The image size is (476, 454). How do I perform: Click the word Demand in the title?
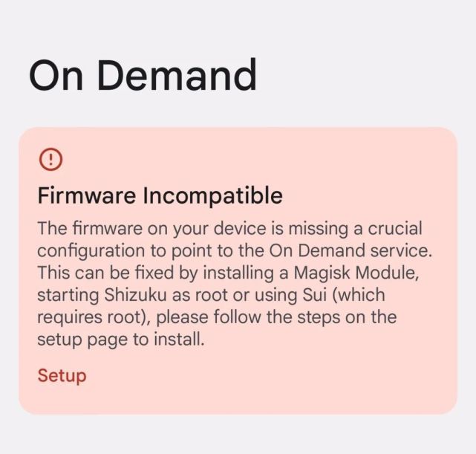[x=177, y=75]
